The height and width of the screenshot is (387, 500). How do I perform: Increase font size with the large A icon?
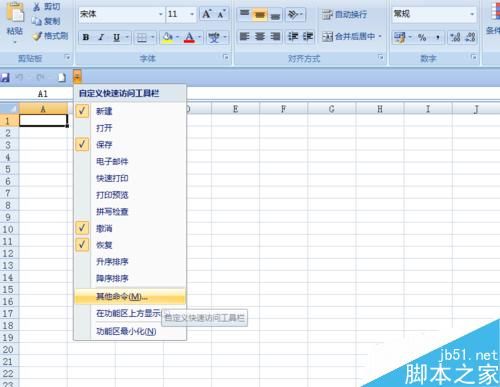(x=207, y=14)
